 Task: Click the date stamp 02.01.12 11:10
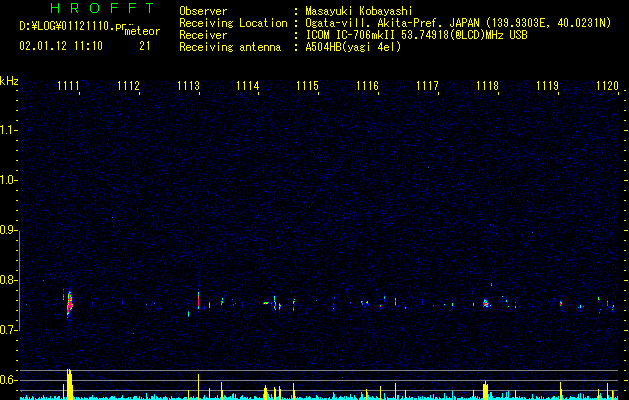pyautogui.click(x=61, y=46)
